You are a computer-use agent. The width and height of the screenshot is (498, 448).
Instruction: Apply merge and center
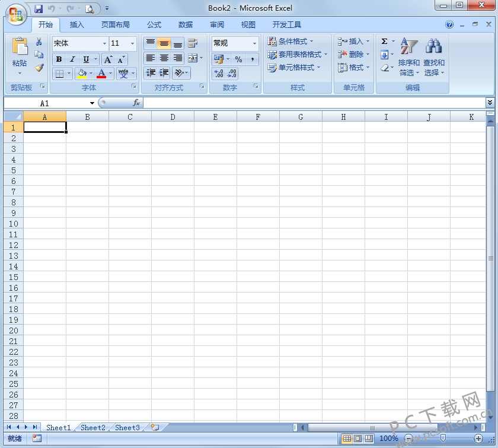(x=191, y=58)
